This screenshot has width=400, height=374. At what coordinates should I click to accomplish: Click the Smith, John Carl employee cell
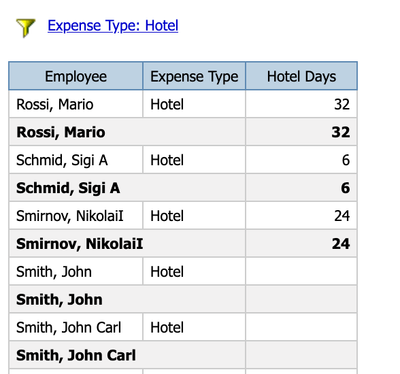point(76,327)
